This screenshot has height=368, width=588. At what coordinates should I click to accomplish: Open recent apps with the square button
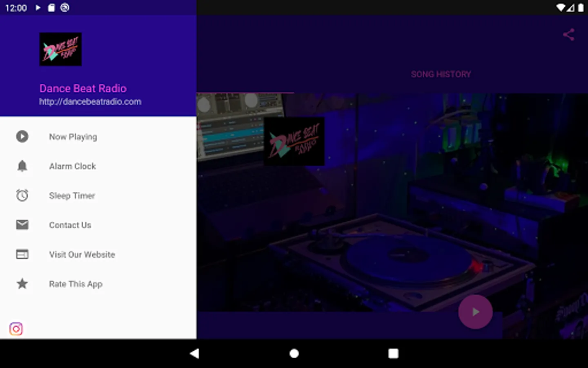tap(393, 353)
